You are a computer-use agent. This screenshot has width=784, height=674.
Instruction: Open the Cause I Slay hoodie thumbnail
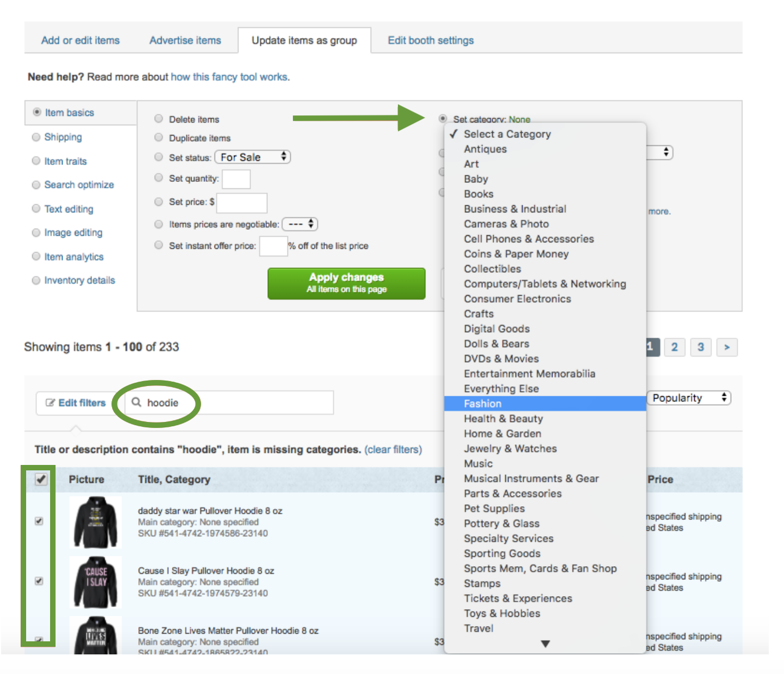click(x=96, y=581)
